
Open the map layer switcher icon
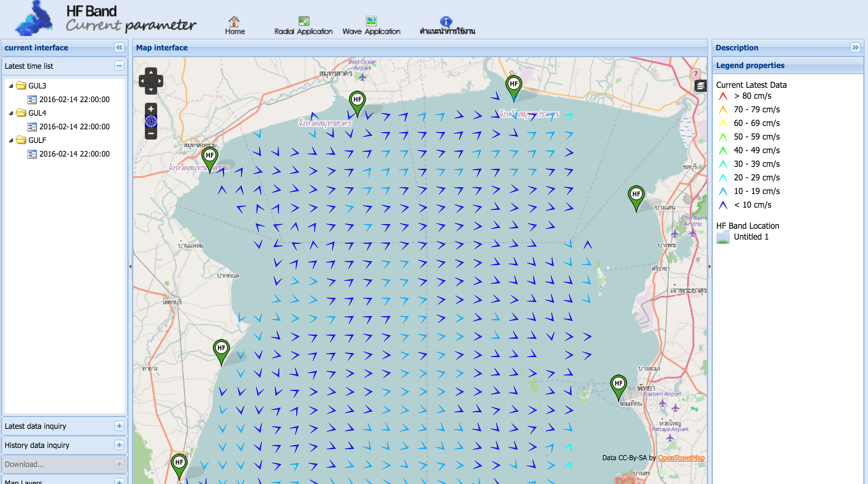700,86
